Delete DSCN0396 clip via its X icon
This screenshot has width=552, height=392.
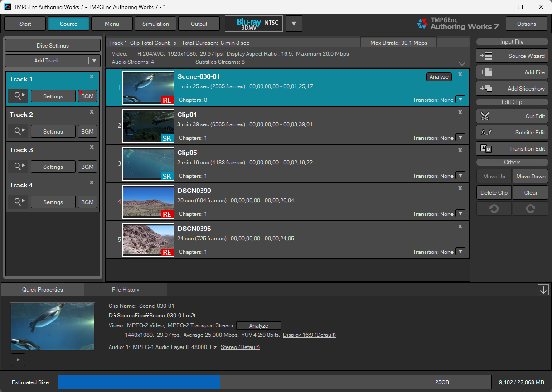pyautogui.click(x=460, y=226)
